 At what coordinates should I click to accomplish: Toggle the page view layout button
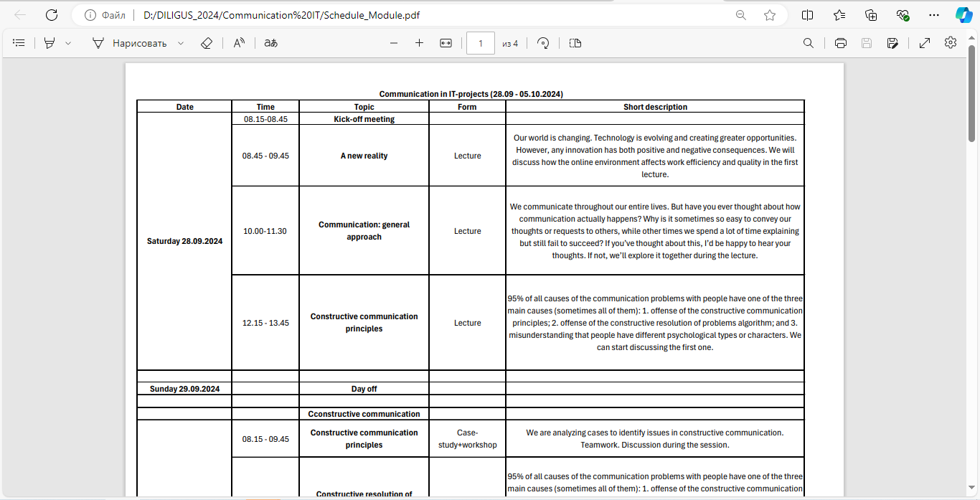tap(575, 43)
